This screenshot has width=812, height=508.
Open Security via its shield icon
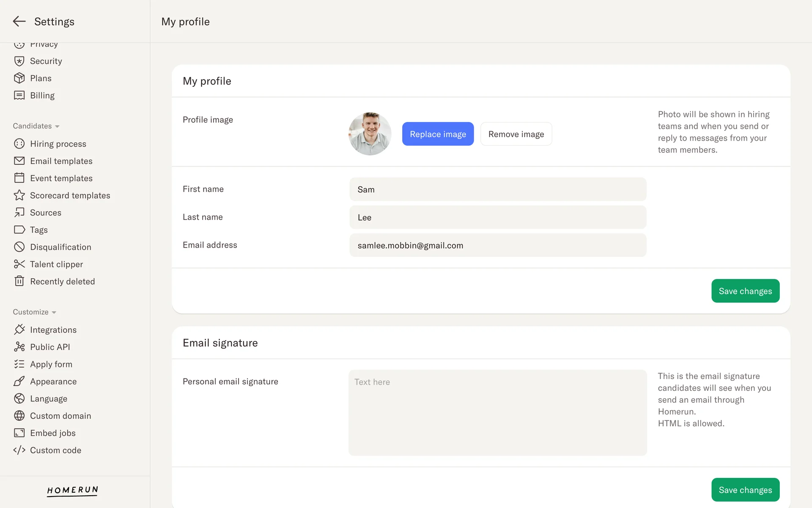click(19, 61)
